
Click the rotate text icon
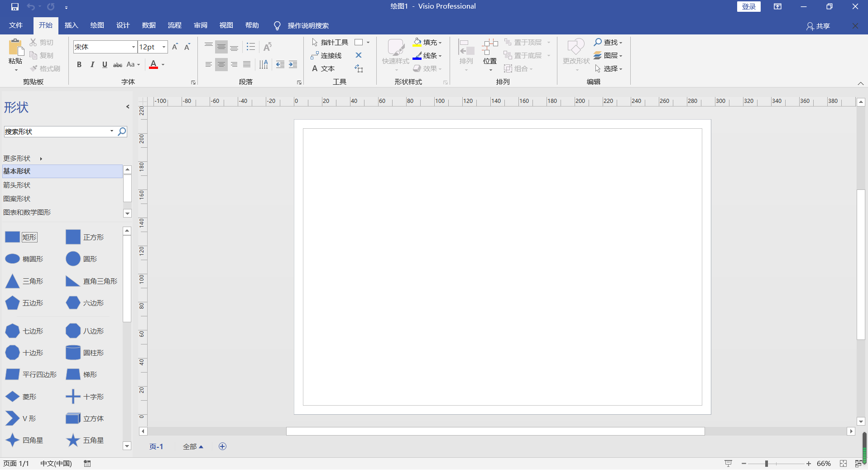[268, 47]
